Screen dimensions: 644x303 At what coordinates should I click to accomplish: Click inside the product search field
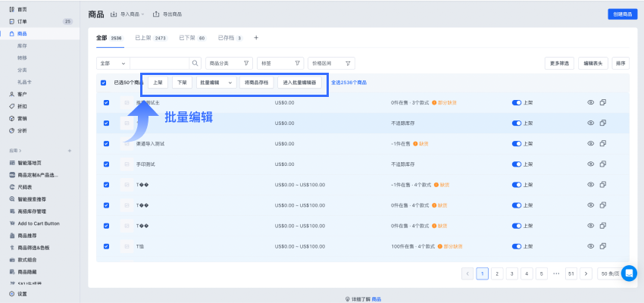[x=159, y=63]
